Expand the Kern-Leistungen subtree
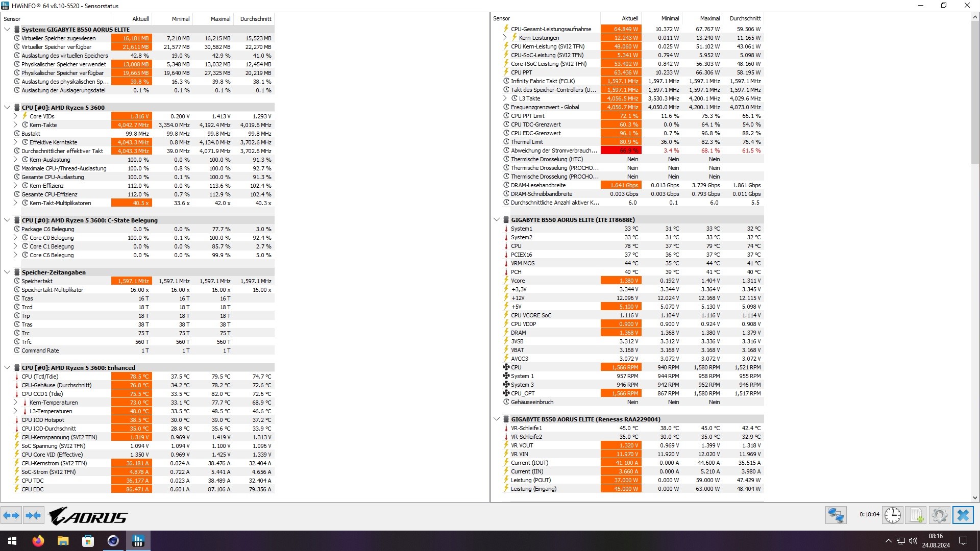This screenshot has height=551, width=980. pos(505,37)
